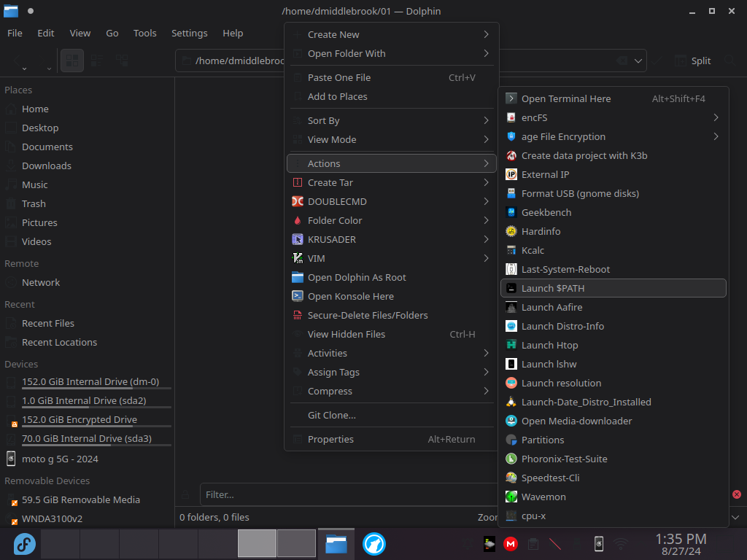Open the Edit menu

(x=46, y=34)
